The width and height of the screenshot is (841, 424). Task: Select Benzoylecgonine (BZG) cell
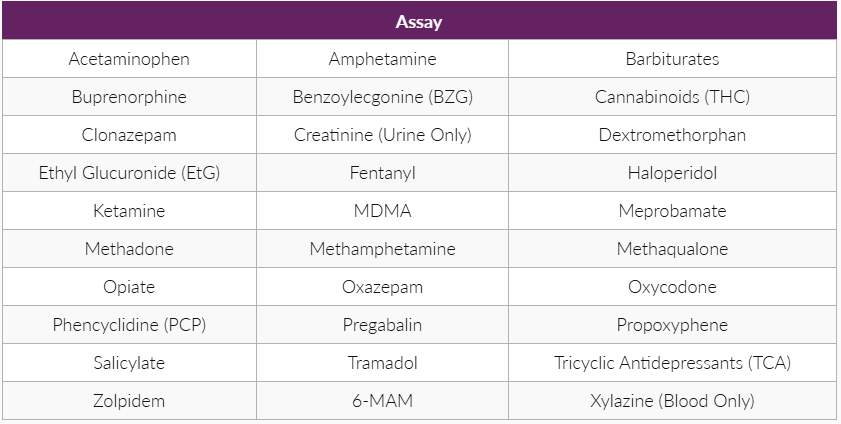click(382, 97)
